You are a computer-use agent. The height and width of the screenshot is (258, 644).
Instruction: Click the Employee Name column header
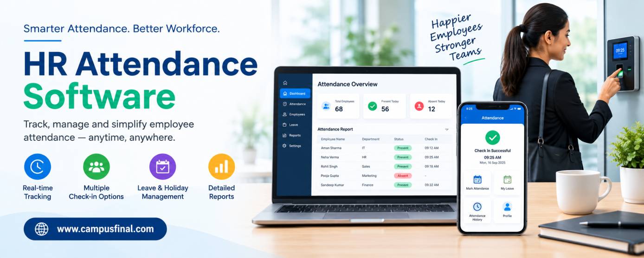coord(333,139)
